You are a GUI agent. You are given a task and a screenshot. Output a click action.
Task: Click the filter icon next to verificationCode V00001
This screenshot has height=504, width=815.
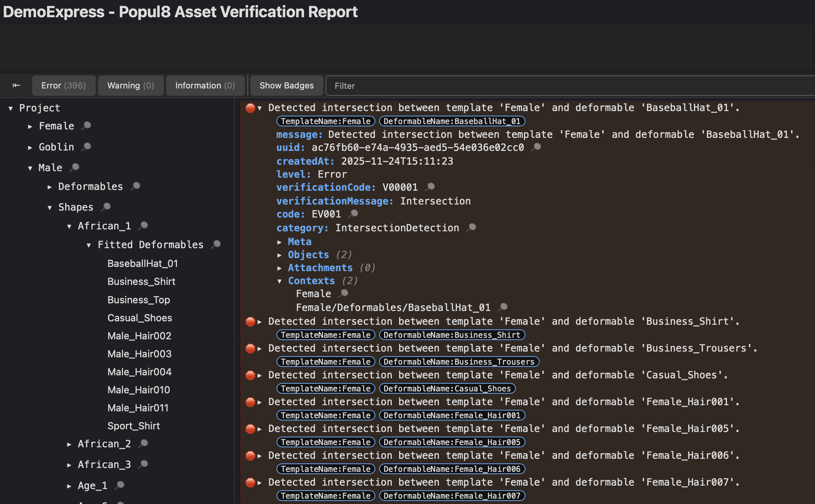[430, 187]
